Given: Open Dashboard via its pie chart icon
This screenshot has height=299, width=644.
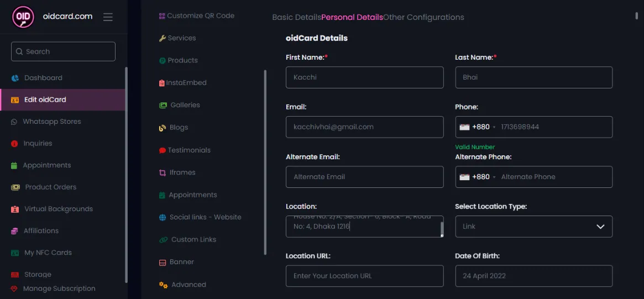Looking at the screenshot, I should pyautogui.click(x=15, y=78).
